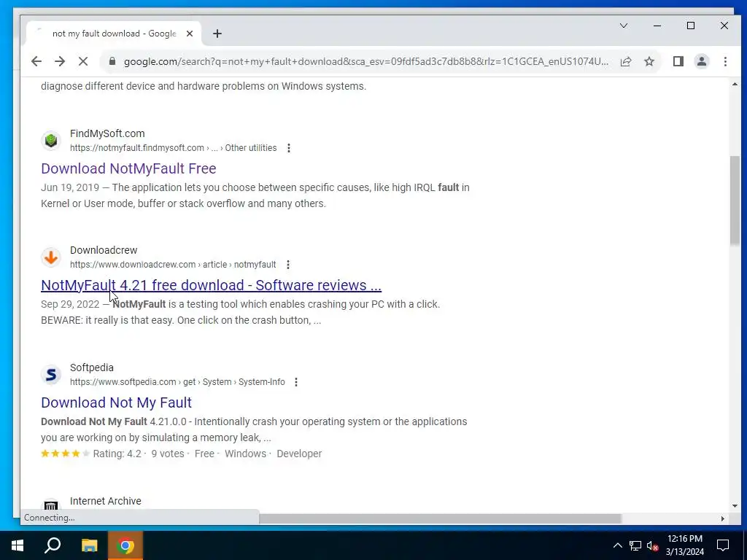Screen dimensions: 747x560
Task: Click the vertical scrollbar thumb
Action: [x=735, y=201]
